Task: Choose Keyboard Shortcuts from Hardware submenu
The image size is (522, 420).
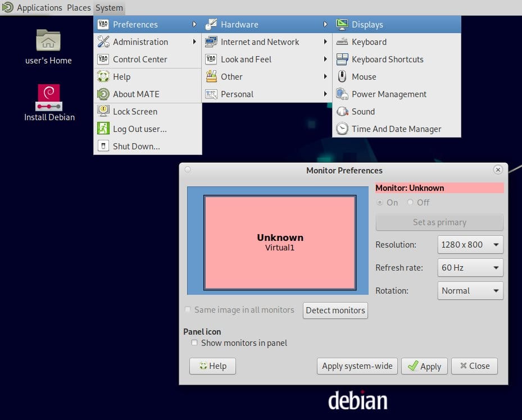Action: 387,60
